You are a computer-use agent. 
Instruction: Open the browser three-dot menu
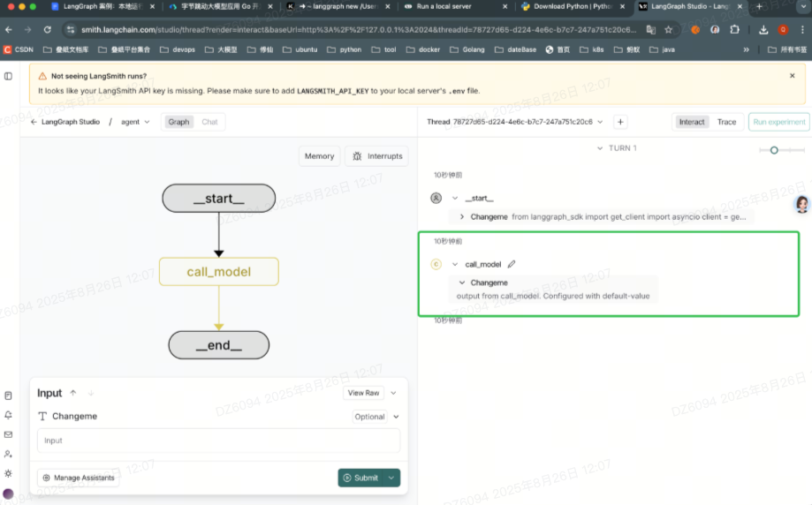point(802,30)
